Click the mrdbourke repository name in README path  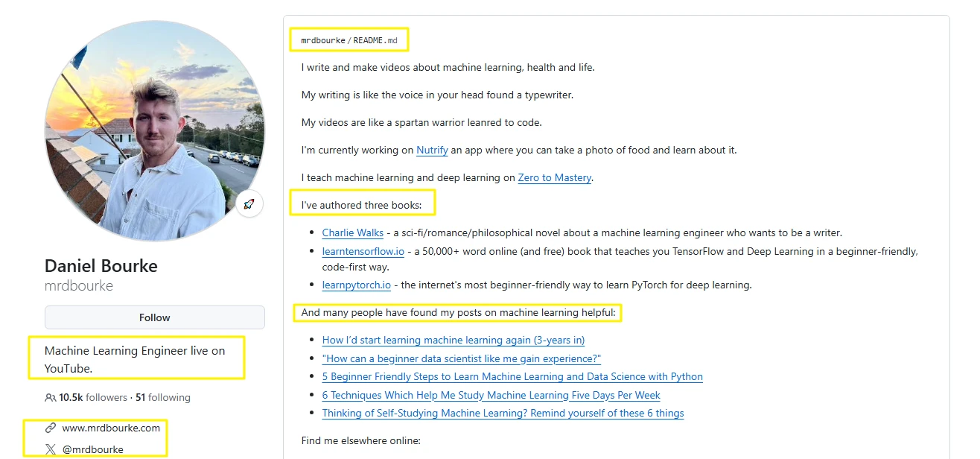pos(323,40)
